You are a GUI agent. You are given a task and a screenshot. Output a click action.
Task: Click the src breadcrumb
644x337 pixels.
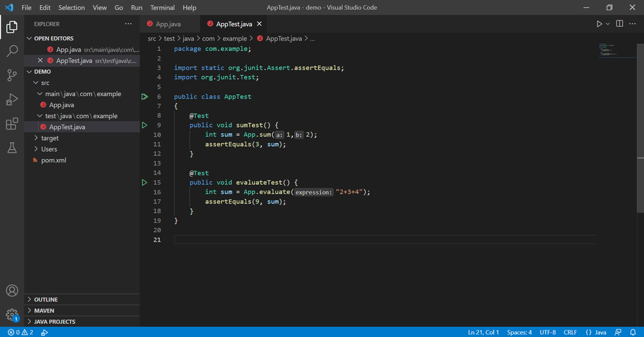pos(152,39)
